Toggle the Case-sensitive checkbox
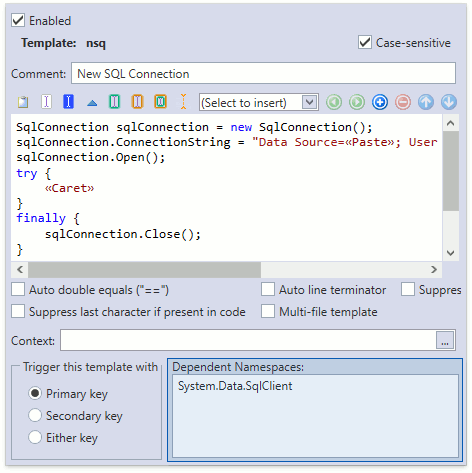472x473 pixels. pyautogui.click(x=365, y=42)
